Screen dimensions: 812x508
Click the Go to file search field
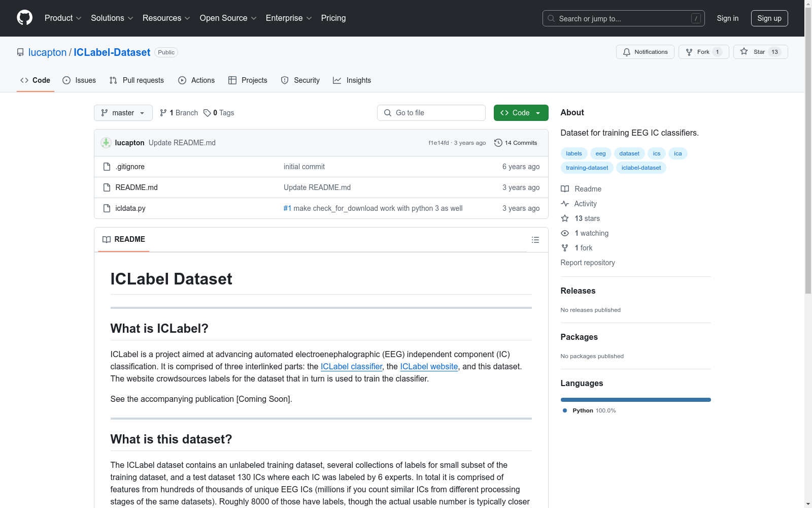431,113
